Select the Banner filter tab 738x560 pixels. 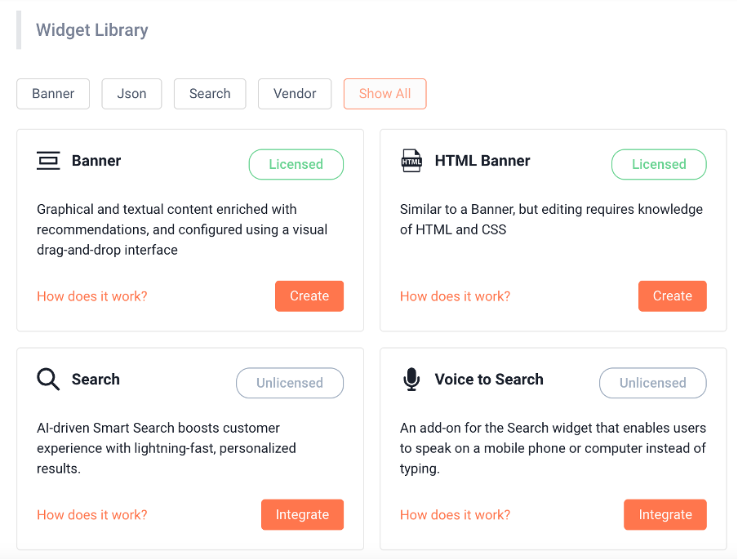[52, 93]
